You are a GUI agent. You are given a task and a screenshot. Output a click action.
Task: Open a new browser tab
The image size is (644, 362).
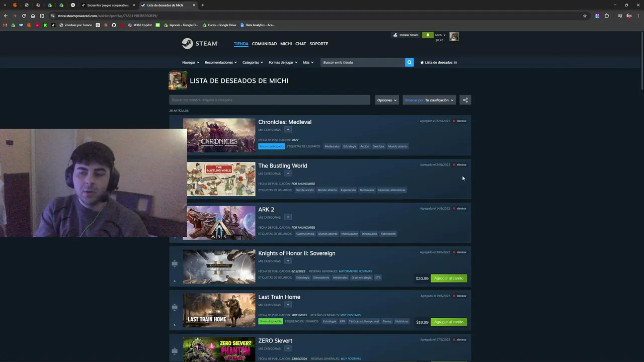point(203,5)
